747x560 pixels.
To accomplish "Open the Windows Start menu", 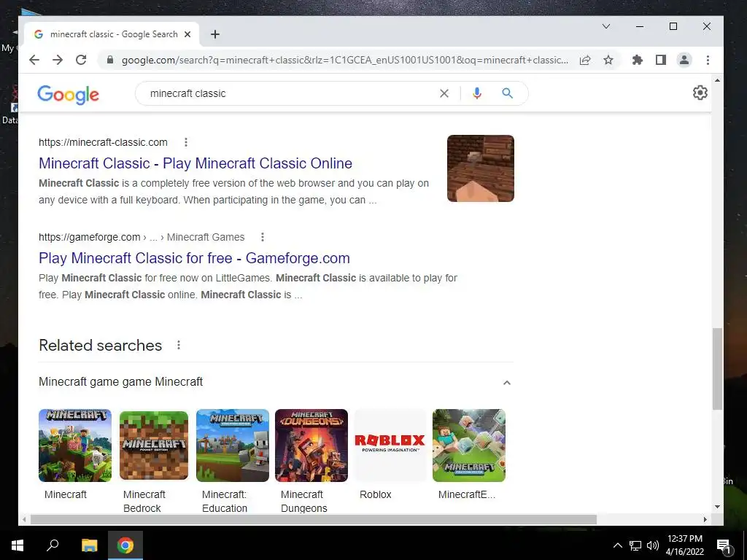I will click(18, 545).
